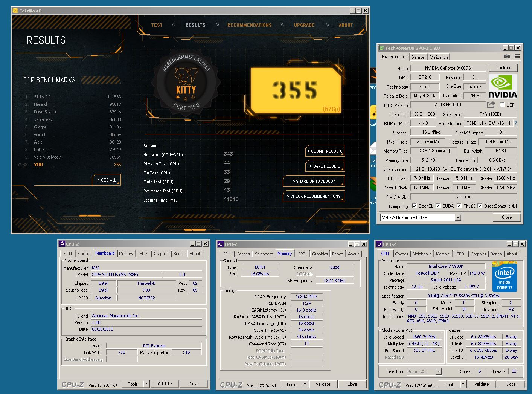Click the share BIOS arrow icon in GPU-Z
532x394 pixels.
(491, 105)
